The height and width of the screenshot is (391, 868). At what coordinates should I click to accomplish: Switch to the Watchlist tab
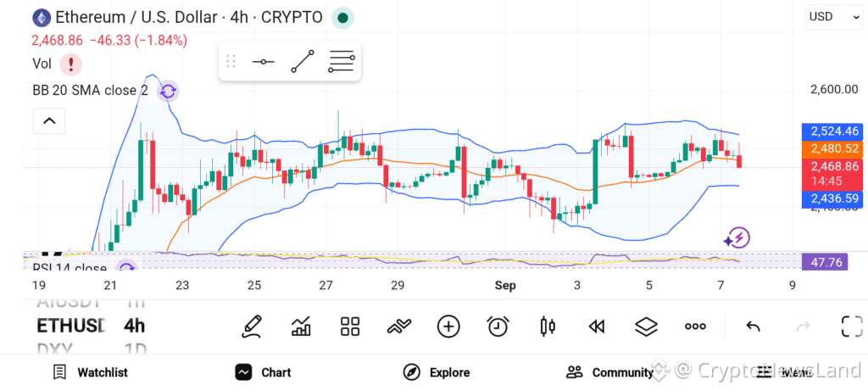coord(90,372)
